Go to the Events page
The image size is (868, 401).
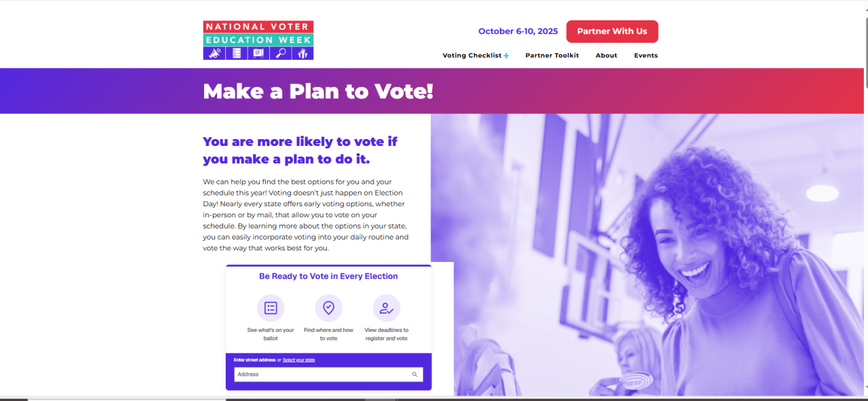click(x=646, y=56)
